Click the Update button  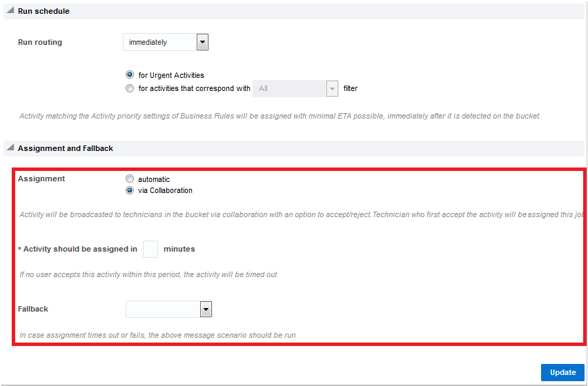(562, 372)
